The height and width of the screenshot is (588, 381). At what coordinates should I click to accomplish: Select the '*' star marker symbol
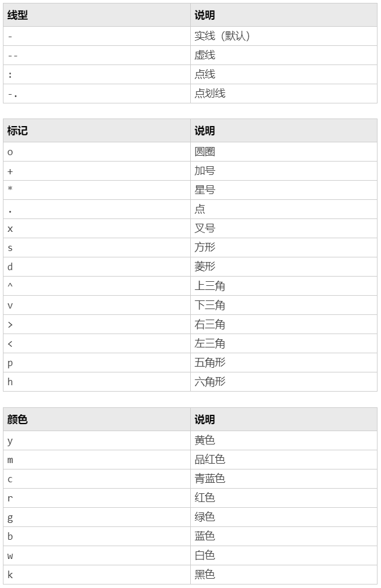click(10, 188)
